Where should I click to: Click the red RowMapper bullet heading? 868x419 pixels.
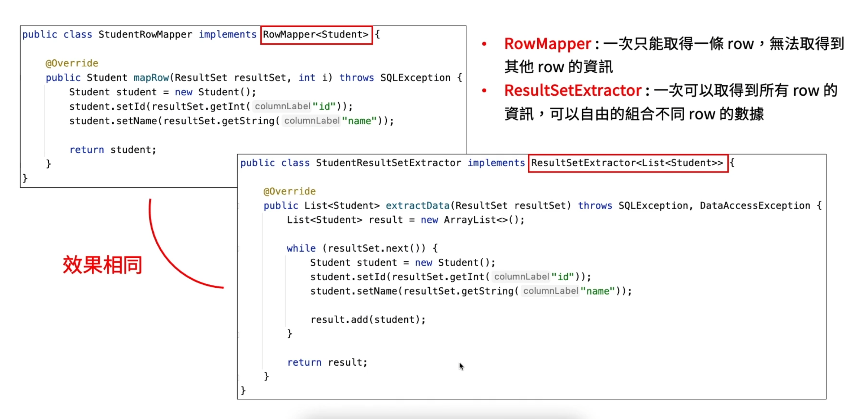pyautogui.click(x=548, y=44)
